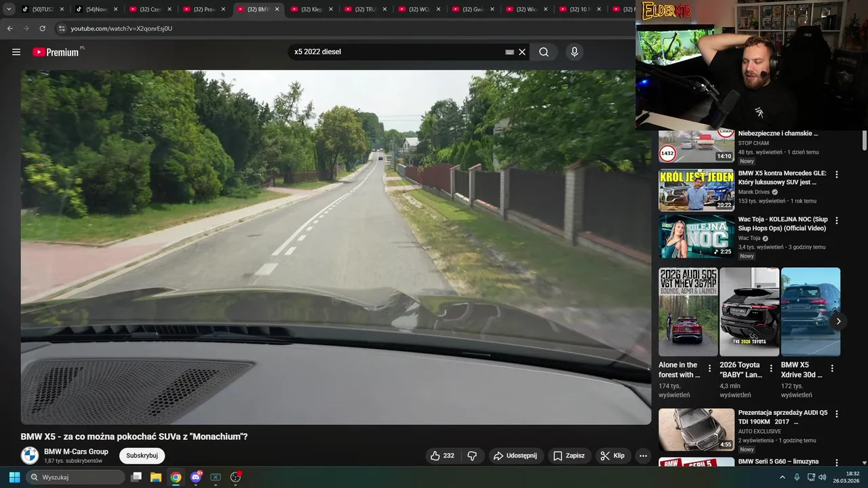This screenshot has height=488, width=868.
Task: Open options for Wac Toja KOLEJNA NOC
Action: click(836, 220)
